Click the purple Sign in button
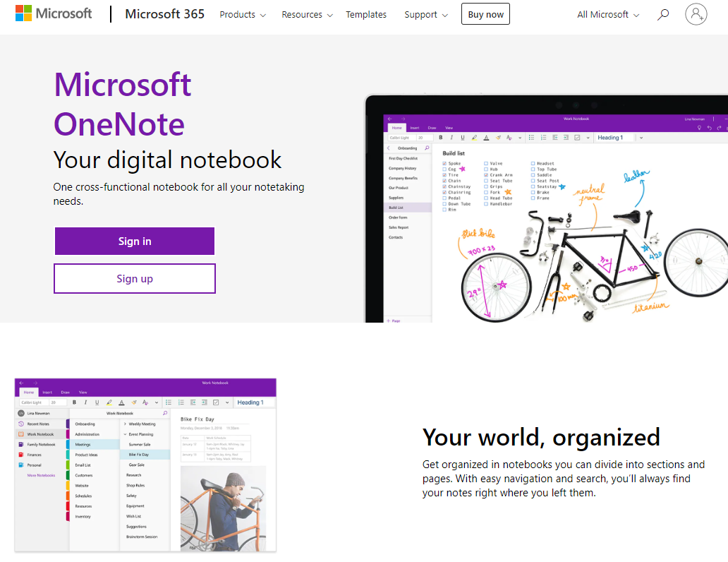This screenshot has height=562, width=728. click(135, 241)
